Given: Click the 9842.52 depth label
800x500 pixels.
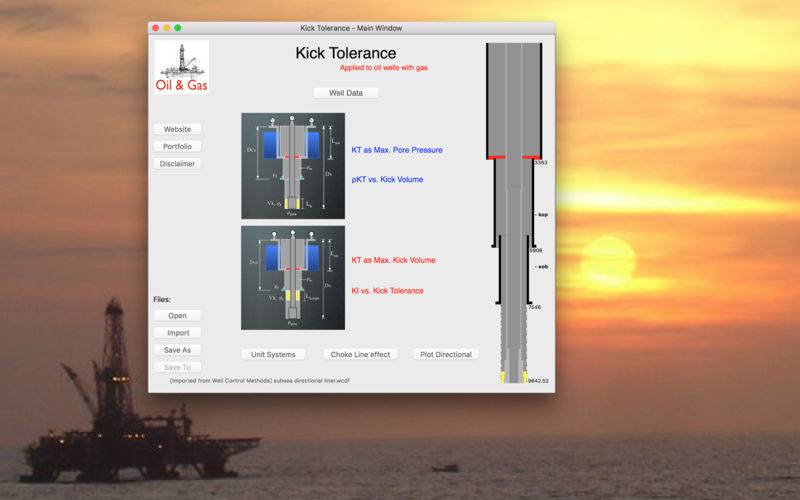Looking at the screenshot, I should [538, 381].
